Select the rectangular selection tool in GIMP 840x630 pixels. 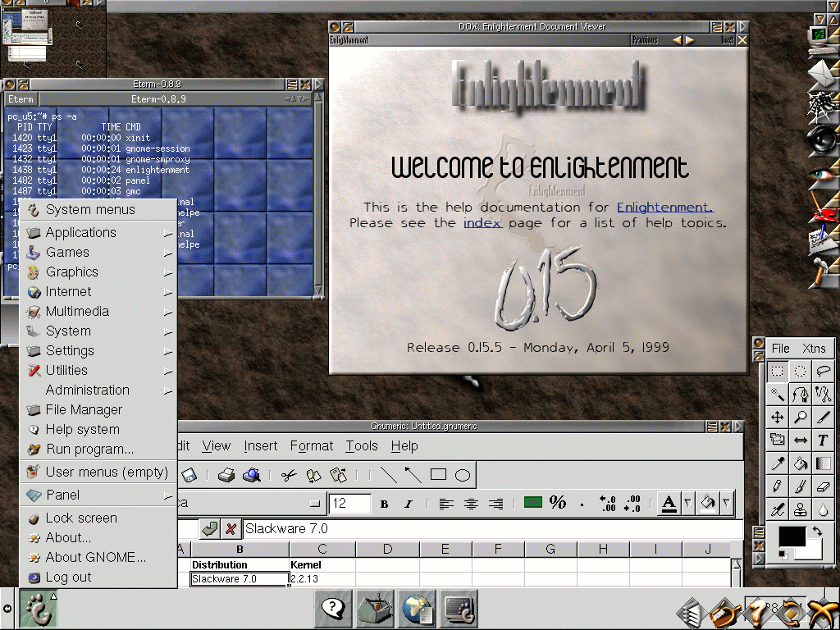pyautogui.click(x=778, y=371)
